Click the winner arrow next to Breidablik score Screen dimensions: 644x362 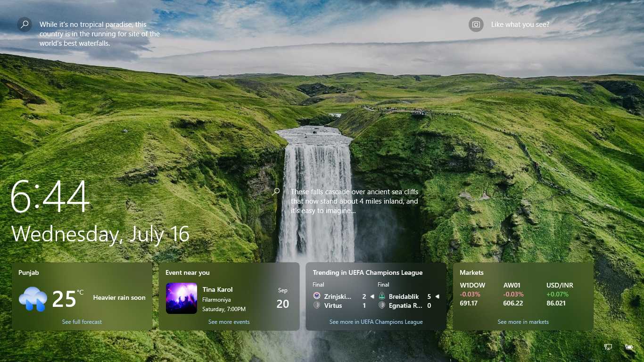(437, 296)
